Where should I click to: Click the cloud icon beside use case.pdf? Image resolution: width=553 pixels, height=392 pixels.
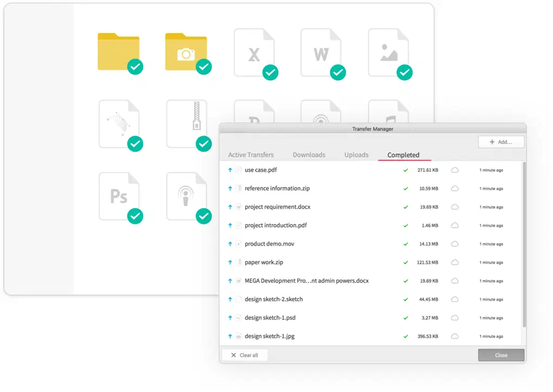tap(455, 170)
